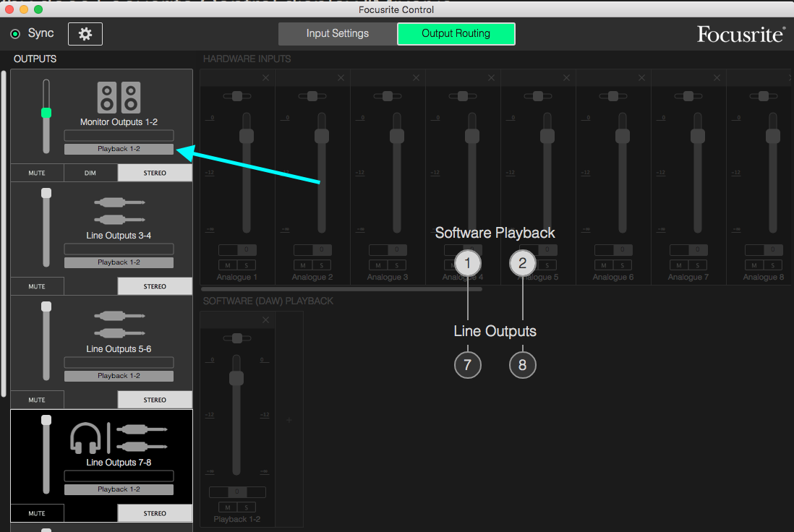Screen dimensions: 794x532
Task: Switch to the Input Settings tab
Action: (337, 33)
